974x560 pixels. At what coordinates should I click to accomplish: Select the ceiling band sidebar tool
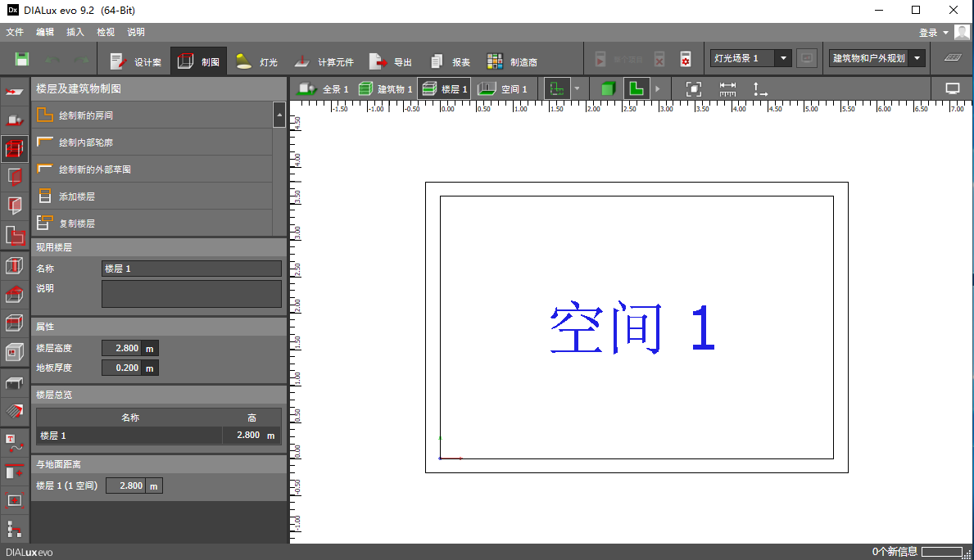point(15,323)
